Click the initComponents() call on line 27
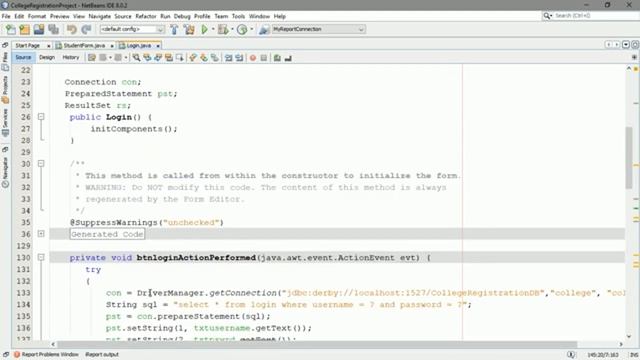Image resolution: width=640 pixels, height=360 pixels. pyautogui.click(x=134, y=129)
